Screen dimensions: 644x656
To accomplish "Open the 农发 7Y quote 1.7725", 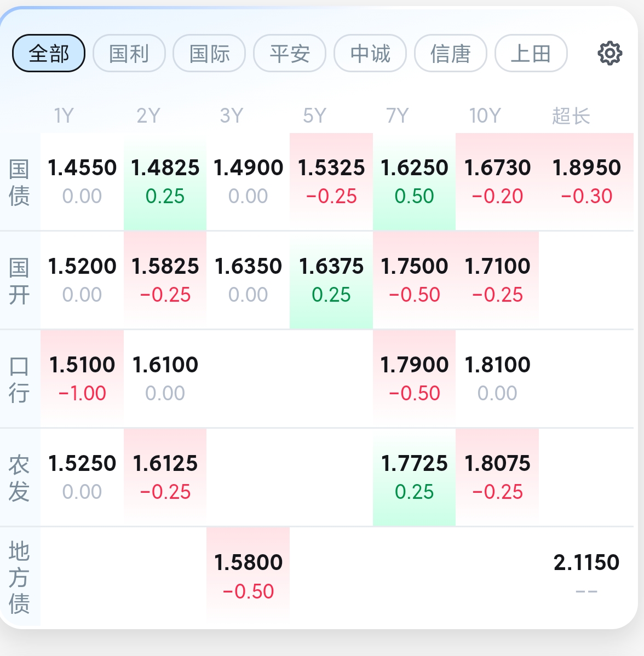I will click(x=414, y=477).
